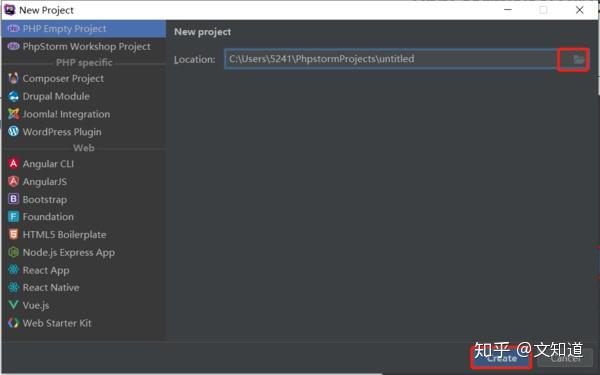Choose Composer Project in the list
This screenshot has height=375, width=600.
pyautogui.click(x=84, y=78)
